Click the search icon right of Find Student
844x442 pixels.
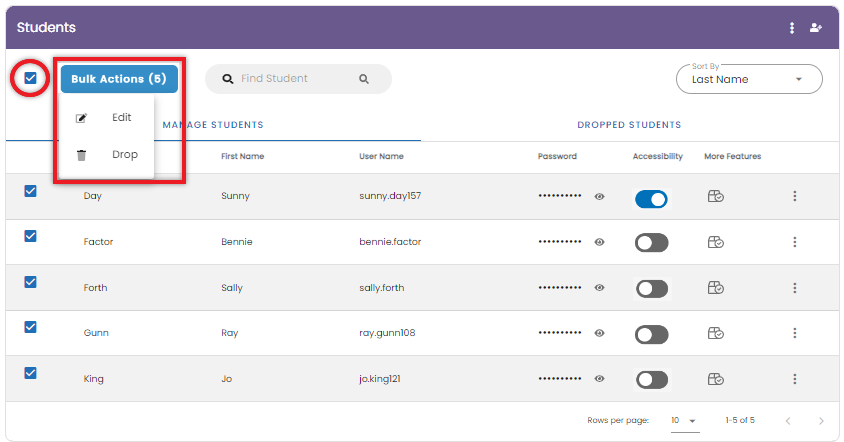[x=364, y=79]
